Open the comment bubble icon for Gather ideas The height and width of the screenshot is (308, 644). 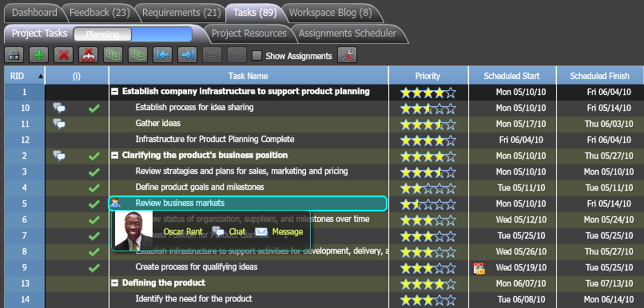[59, 124]
